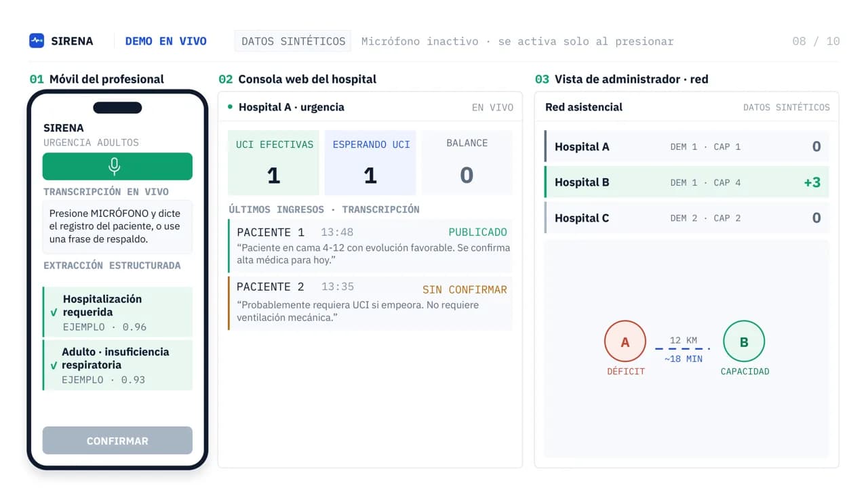Click the BALANCE counter tile
This screenshot has width=868, height=488.
pyautogui.click(x=467, y=163)
